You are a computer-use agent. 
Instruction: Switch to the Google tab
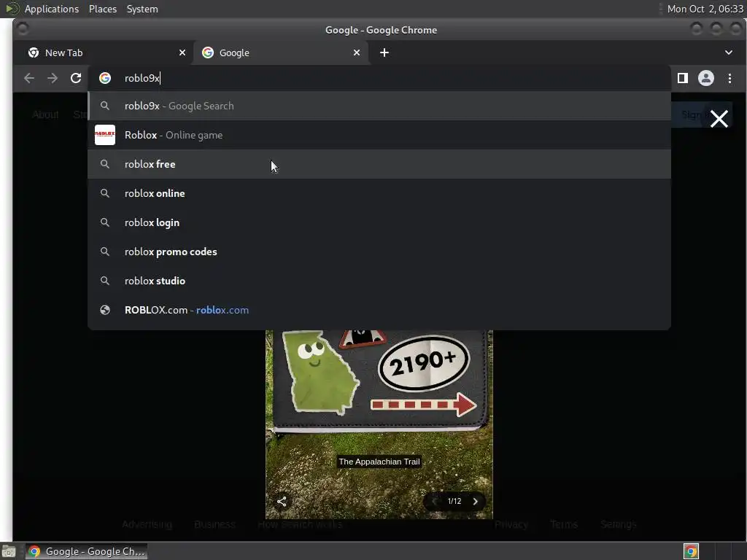tap(281, 52)
